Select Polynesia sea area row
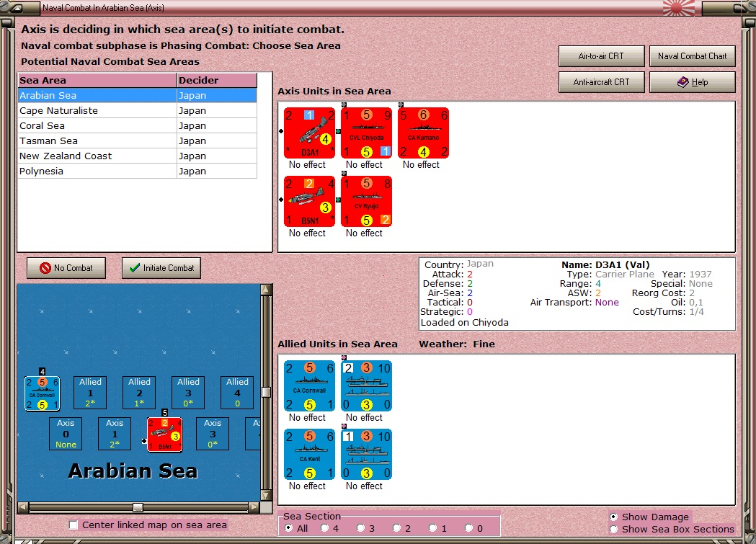The image size is (756, 544). click(x=137, y=171)
